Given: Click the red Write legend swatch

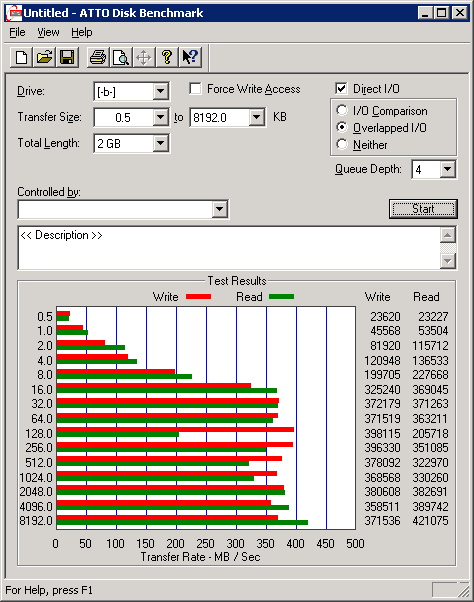Looking at the screenshot, I should pos(198,297).
